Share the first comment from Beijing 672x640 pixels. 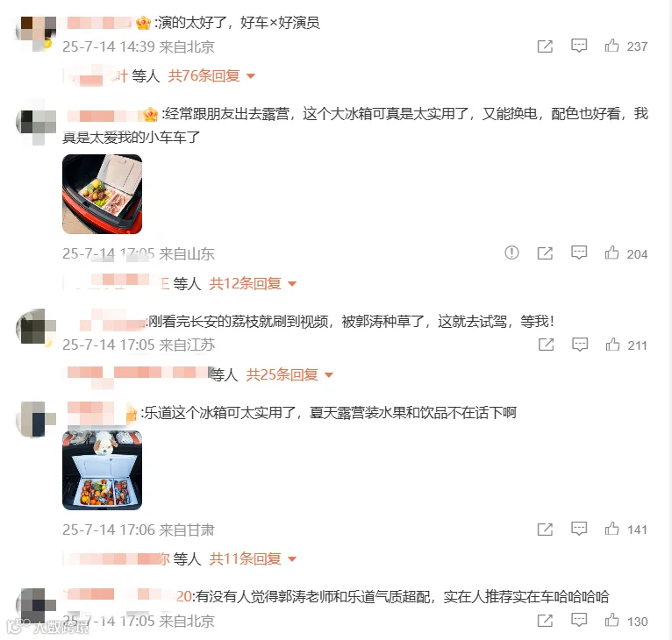tap(545, 46)
